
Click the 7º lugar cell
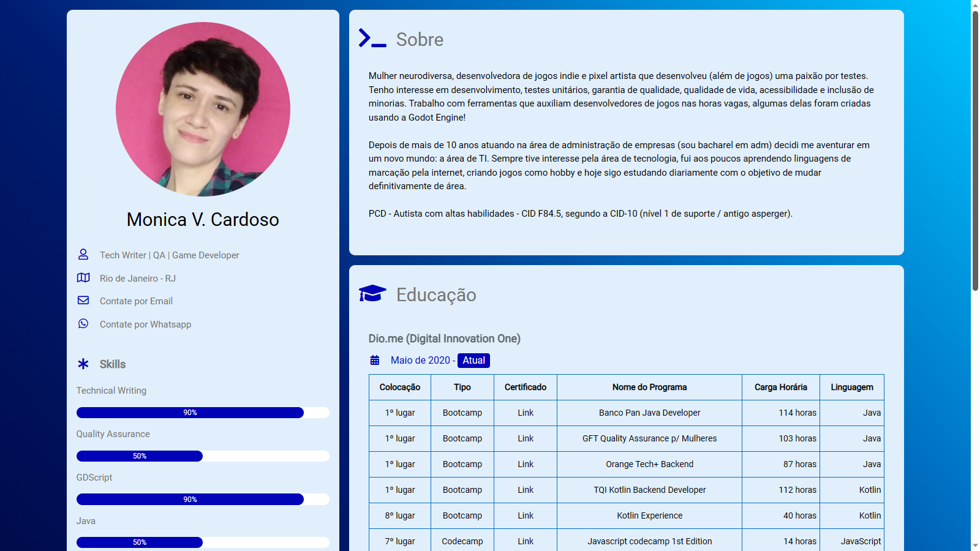click(400, 541)
